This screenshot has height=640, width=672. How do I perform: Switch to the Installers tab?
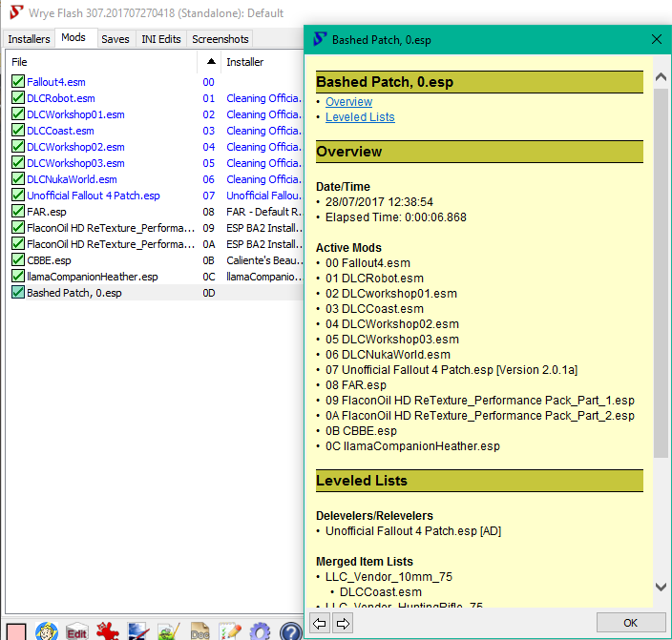[x=29, y=39]
